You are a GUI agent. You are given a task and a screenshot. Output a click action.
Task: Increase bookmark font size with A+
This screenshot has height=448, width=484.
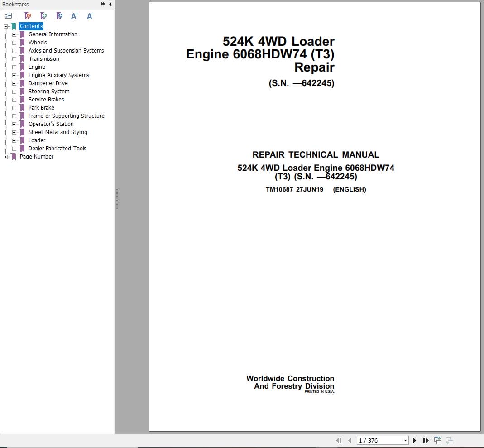point(75,16)
